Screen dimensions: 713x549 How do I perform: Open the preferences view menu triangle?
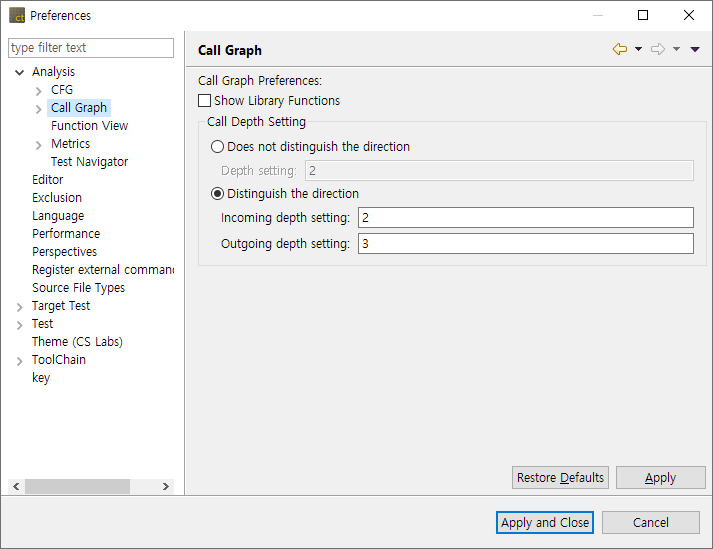point(695,50)
